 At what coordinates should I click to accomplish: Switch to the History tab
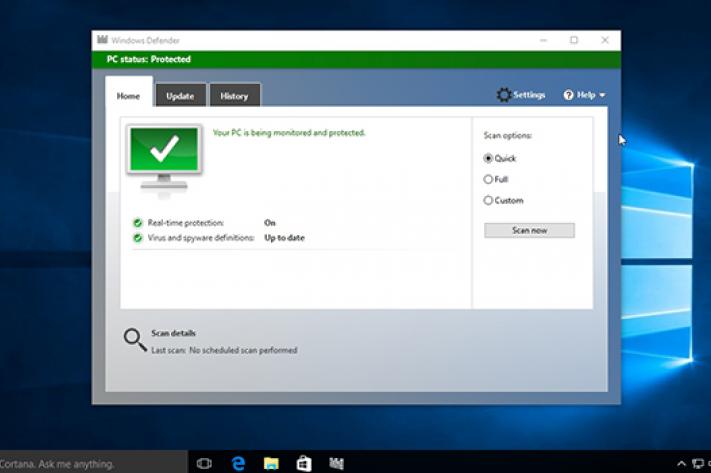tap(234, 96)
